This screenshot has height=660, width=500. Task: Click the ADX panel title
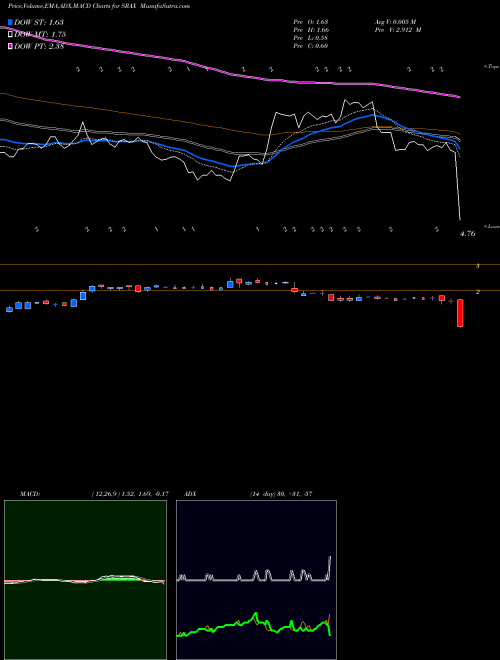[190, 494]
